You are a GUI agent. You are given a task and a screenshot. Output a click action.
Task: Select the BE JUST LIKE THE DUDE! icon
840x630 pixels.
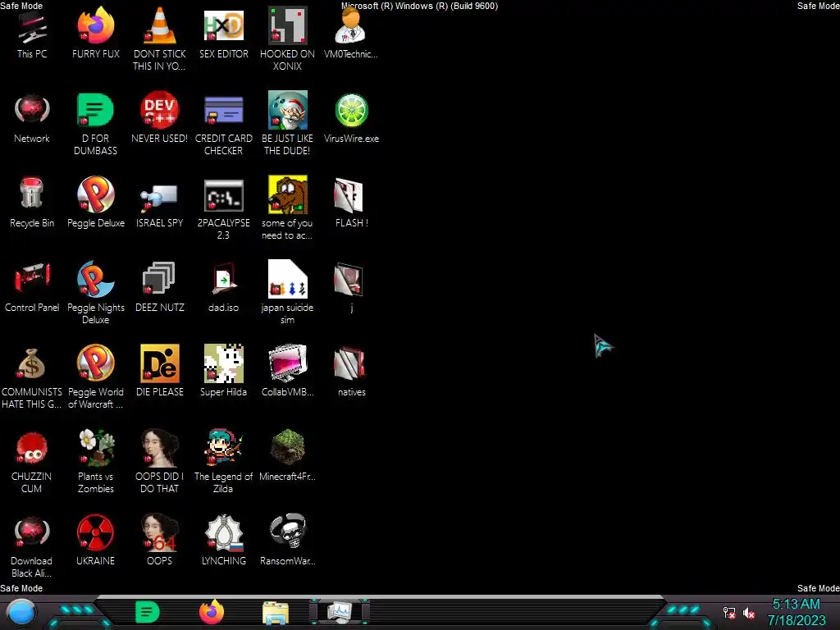pos(288,111)
